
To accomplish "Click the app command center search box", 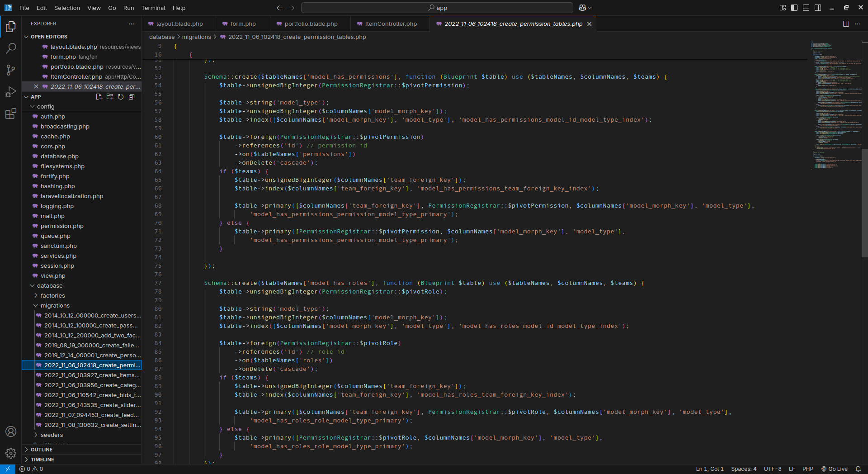I will [x=437, y=8].
